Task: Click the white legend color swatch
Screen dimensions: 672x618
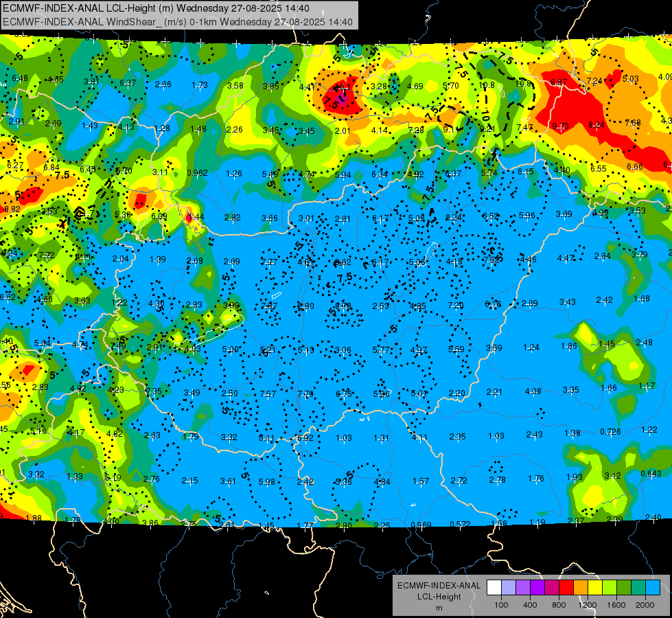Action: 494,588
